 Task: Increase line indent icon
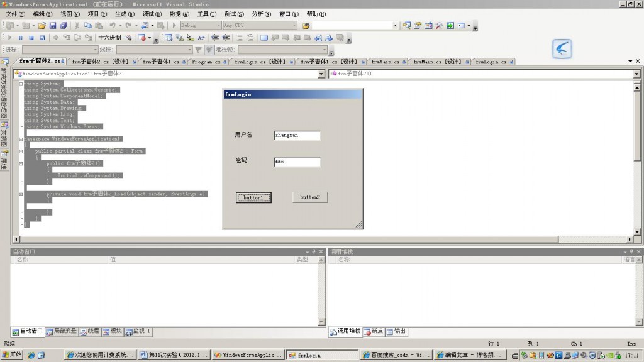coord(226,38)
